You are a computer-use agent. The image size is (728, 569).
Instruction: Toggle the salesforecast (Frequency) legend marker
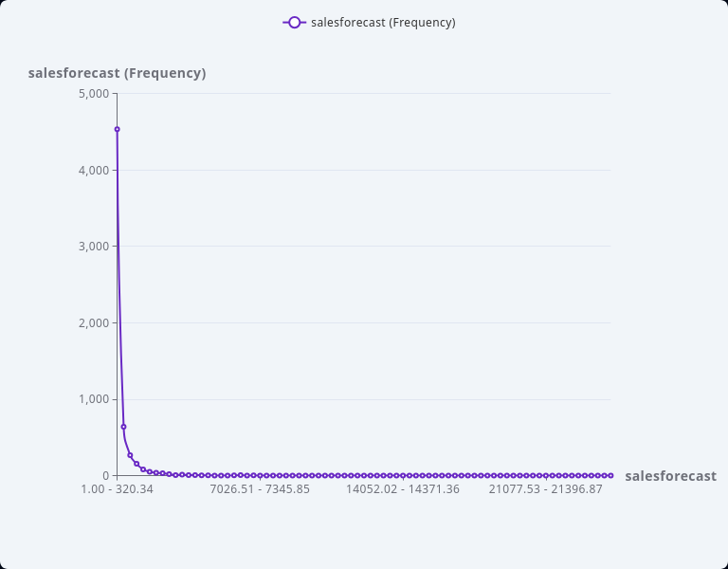(x=294, y=23)
